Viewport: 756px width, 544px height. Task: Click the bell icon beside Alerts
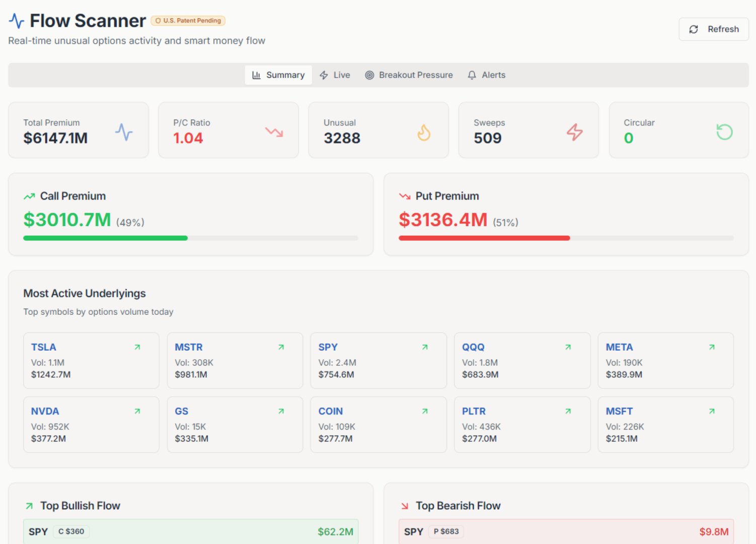472,75
